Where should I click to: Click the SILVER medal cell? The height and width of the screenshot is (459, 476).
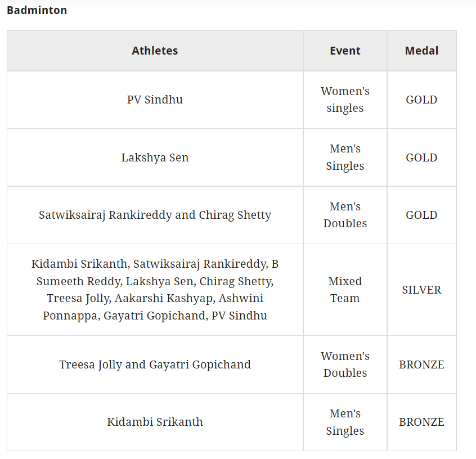421,290
